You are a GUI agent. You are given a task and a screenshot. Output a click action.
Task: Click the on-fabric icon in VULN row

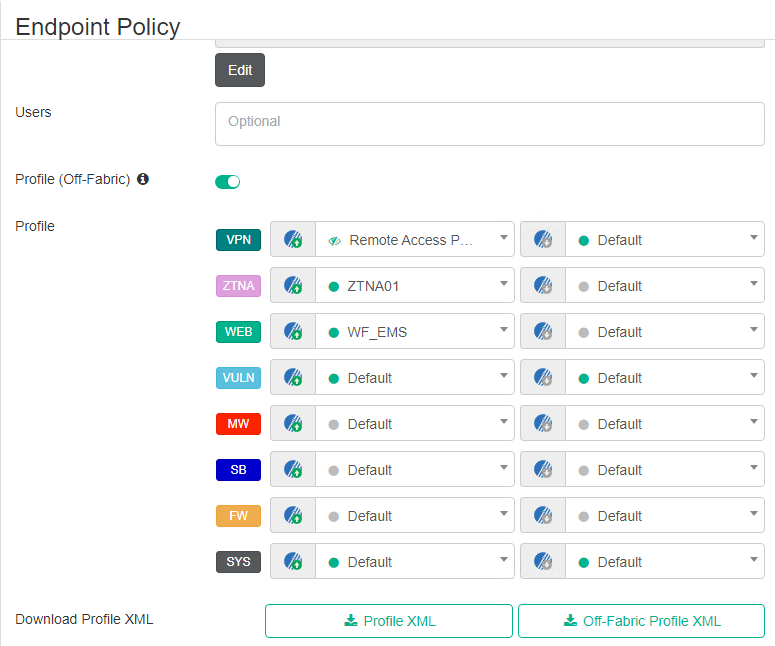click(x=293, y=377)
